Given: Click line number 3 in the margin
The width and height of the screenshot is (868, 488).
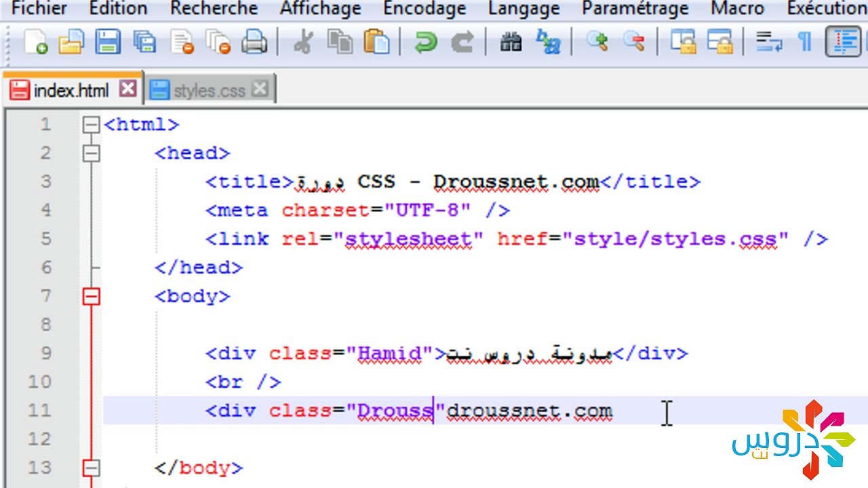Looking at the screenshot, I should [x=45, y=182].
